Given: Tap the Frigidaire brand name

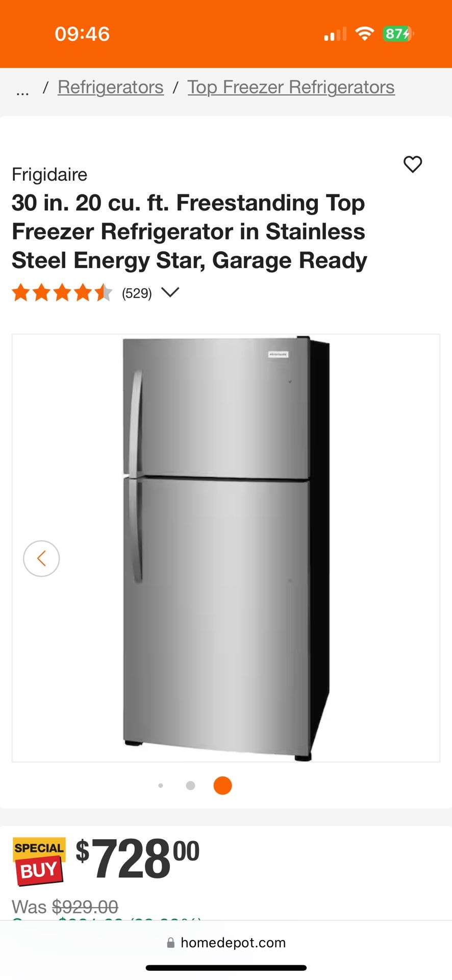Looking at the screenshot, I should click(x=49, y=175).
